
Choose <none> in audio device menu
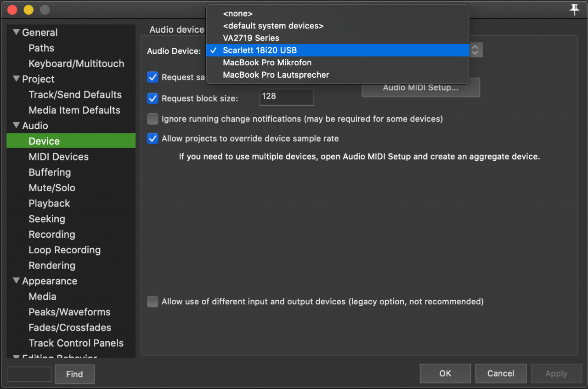338,14
